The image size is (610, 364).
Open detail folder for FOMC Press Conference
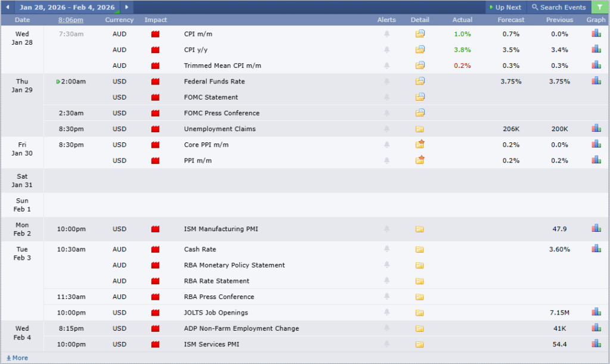(x=420, y=113)
